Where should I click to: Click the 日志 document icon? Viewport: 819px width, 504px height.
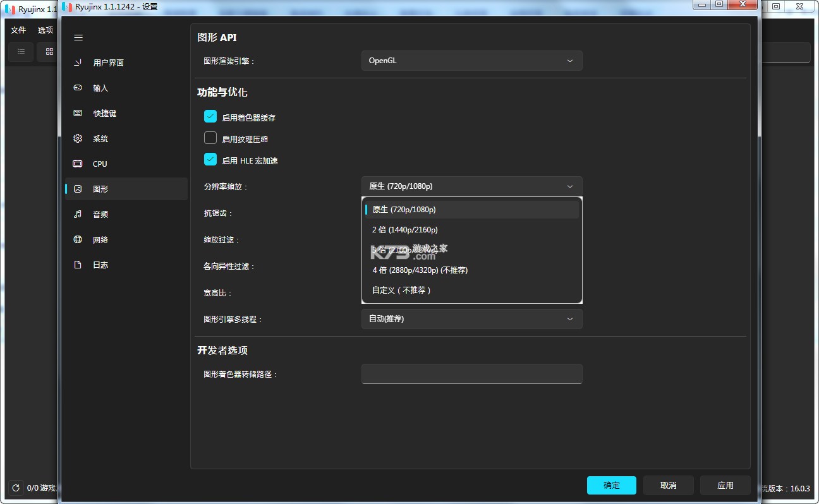[x=78, y=265]
